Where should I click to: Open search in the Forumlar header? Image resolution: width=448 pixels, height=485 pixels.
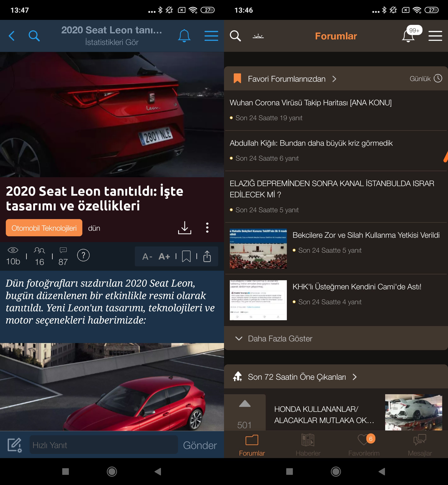pos(235,36)
